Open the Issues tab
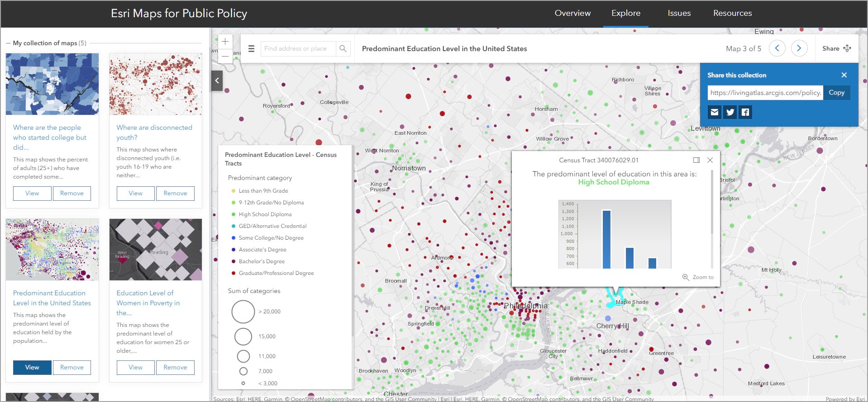The width and height of the screenshot is (868, 402). pyautogui.click(x=679, y=13)
